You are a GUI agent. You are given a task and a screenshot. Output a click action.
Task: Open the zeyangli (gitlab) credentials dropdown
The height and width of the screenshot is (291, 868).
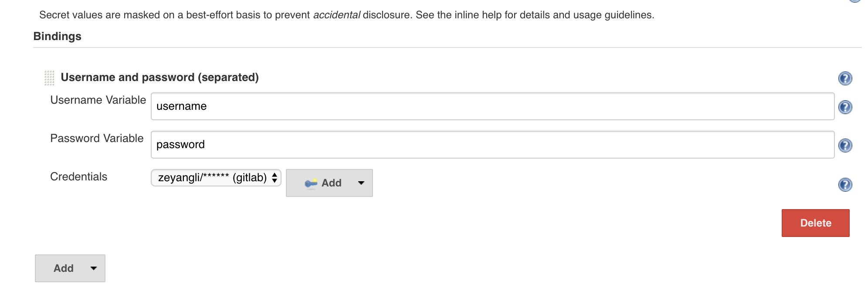(216, 178)
